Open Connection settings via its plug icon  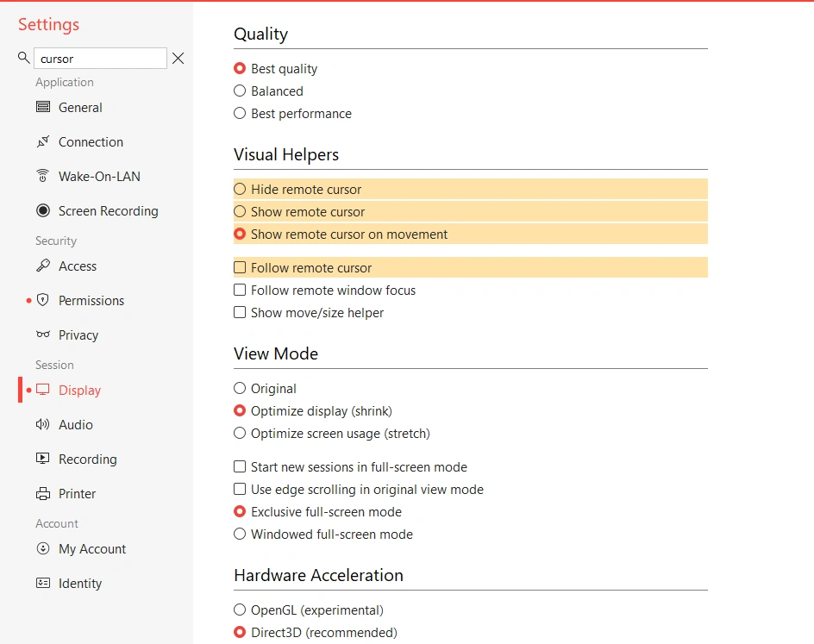(x=43, y=142)
